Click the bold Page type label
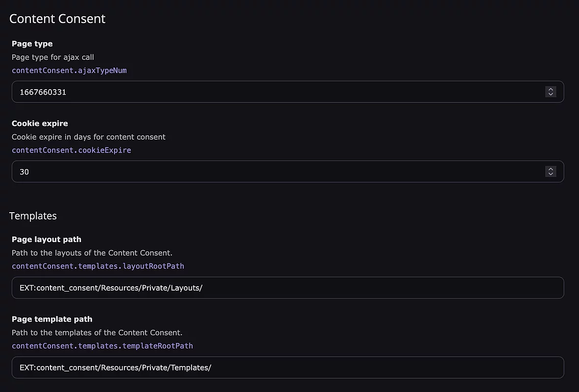579x392 pixels. point(32,44)
